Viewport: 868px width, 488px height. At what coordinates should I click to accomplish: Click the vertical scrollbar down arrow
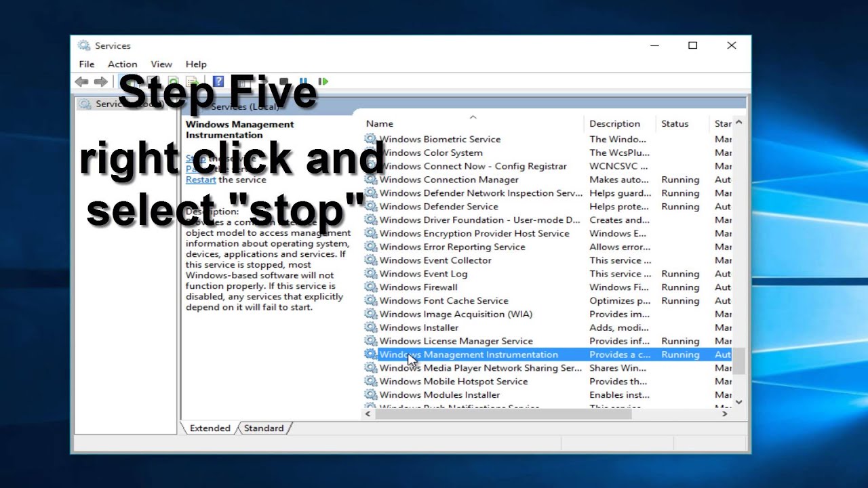pos(739,402)
